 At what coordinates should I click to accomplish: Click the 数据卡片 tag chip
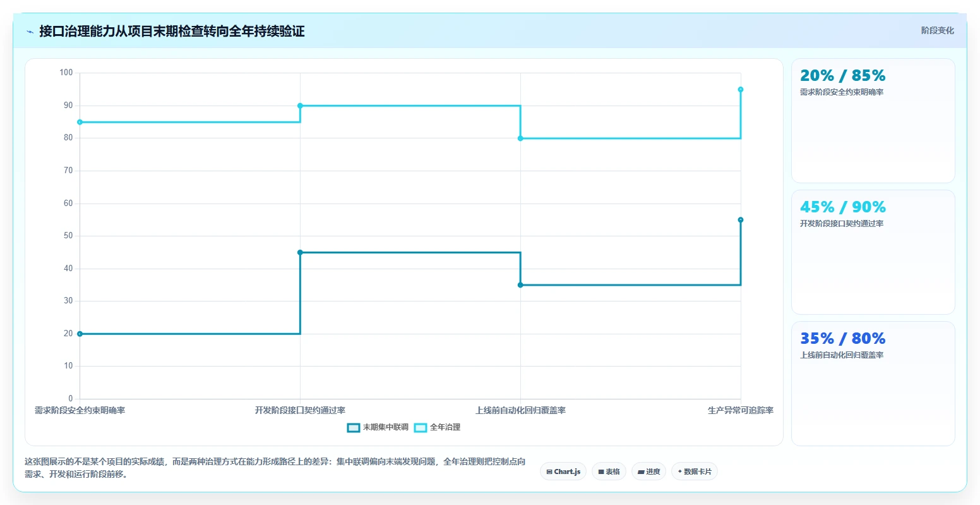[x=695, y=472]
